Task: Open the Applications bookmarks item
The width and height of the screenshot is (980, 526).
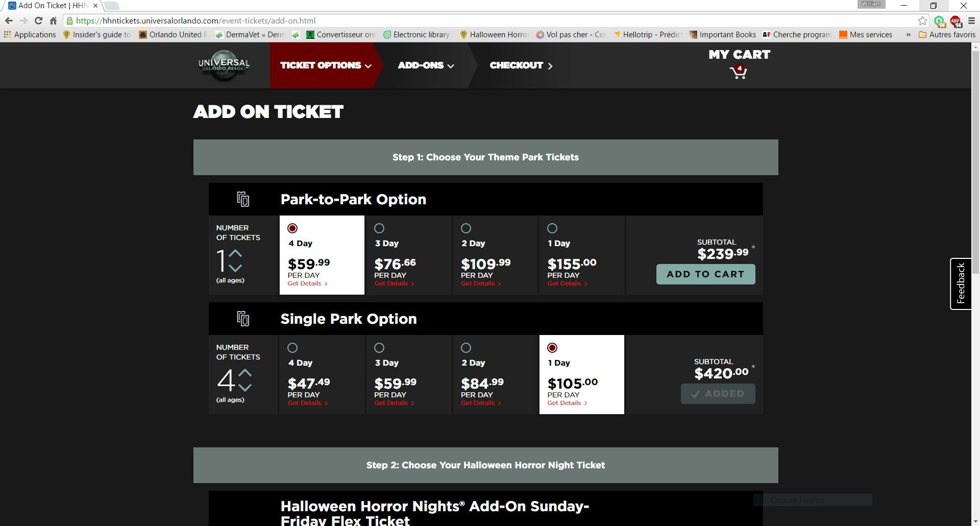Action: point(30,35)
